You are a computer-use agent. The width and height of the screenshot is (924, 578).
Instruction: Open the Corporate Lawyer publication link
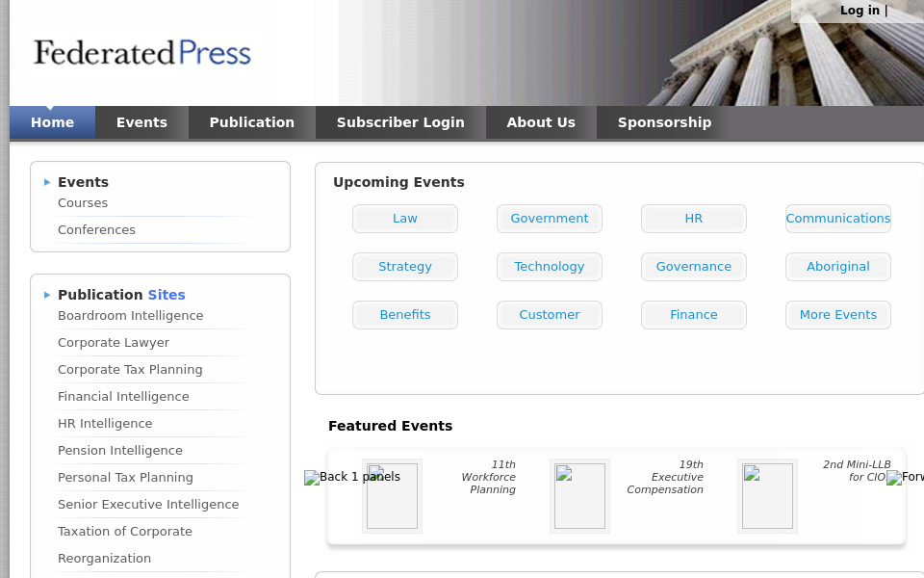click(x=114, y=342)
